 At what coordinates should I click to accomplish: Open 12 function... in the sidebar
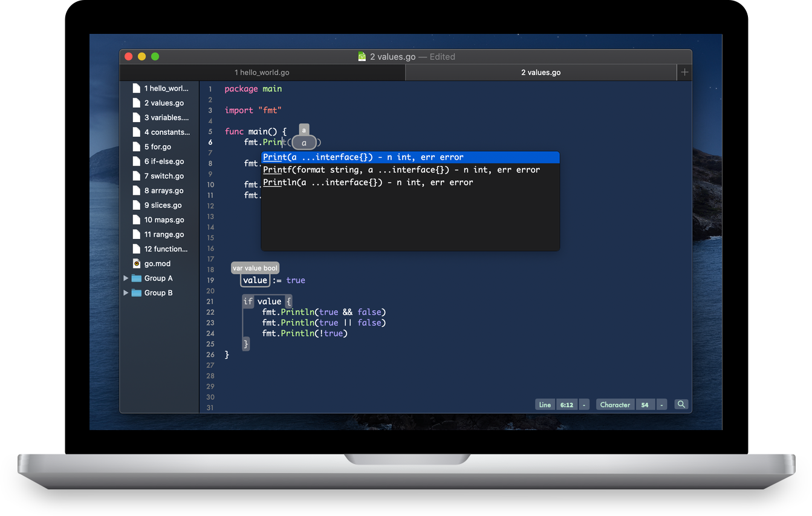[x=166, y=249]
